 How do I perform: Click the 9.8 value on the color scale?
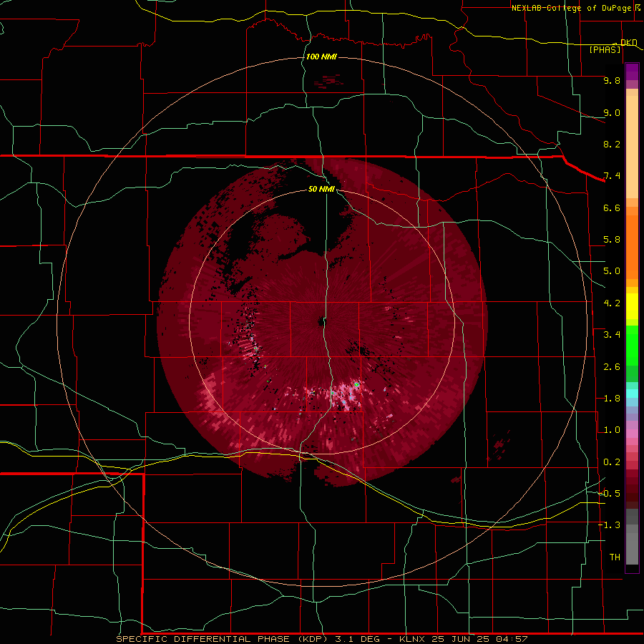[612, 80]
